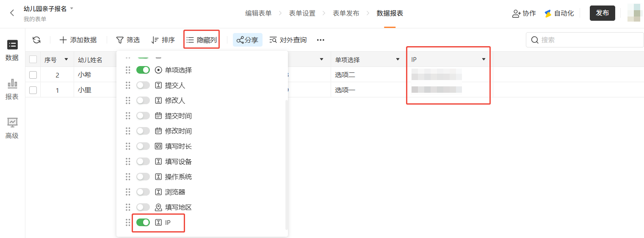Enable the 提交人 column toggle

[x=143, y=85]
